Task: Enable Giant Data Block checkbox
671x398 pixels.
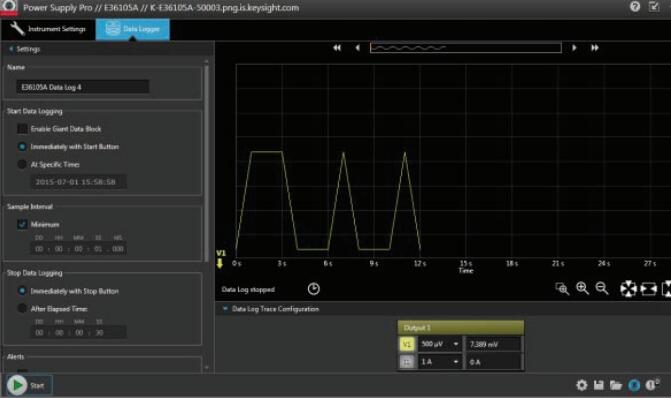Action: click(x=22, y=129)
